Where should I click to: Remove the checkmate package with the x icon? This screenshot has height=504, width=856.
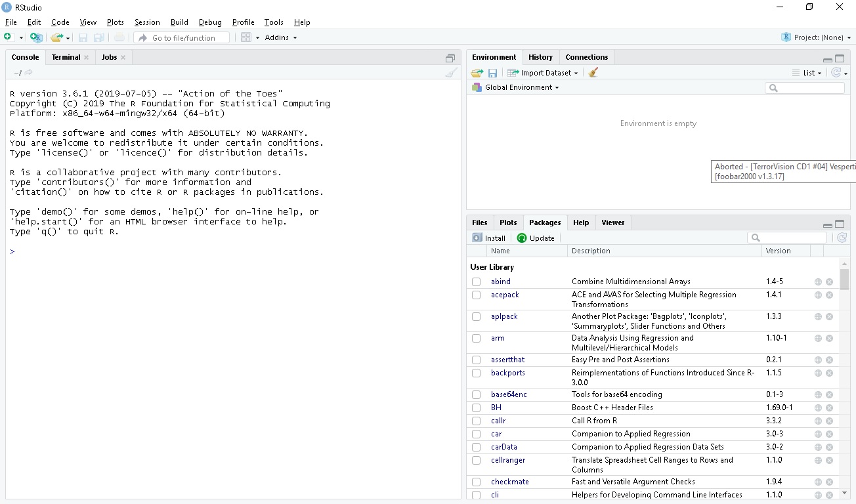pos(829,482)
